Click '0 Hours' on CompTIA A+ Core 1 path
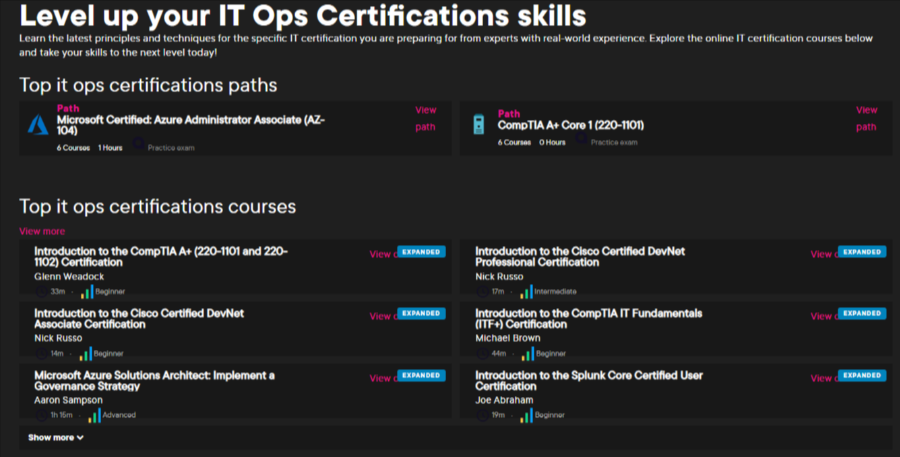This screenshot has height=457, width=900. [x=552, y=142]
